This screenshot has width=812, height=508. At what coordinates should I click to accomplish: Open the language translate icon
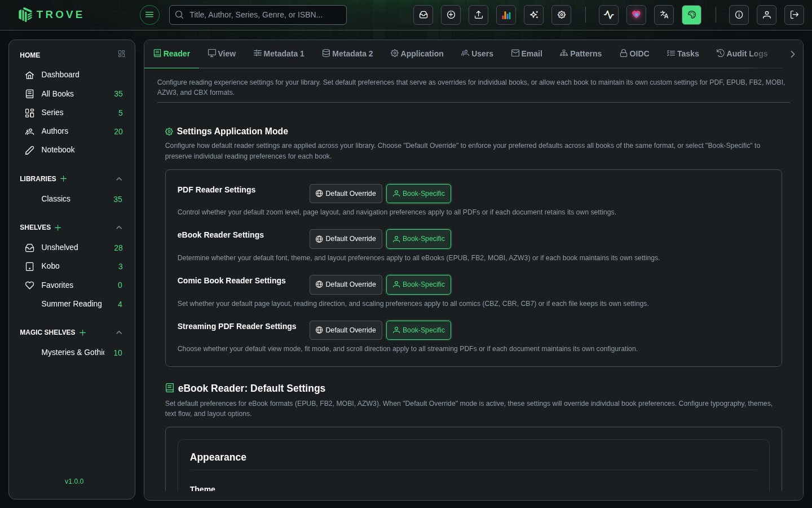coord(664,15)
